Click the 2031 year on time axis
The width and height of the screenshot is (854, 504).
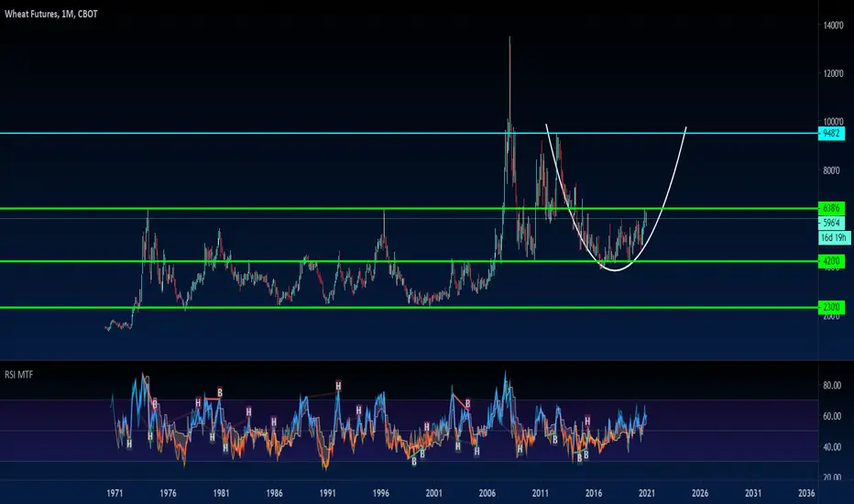tap(753, 493)
